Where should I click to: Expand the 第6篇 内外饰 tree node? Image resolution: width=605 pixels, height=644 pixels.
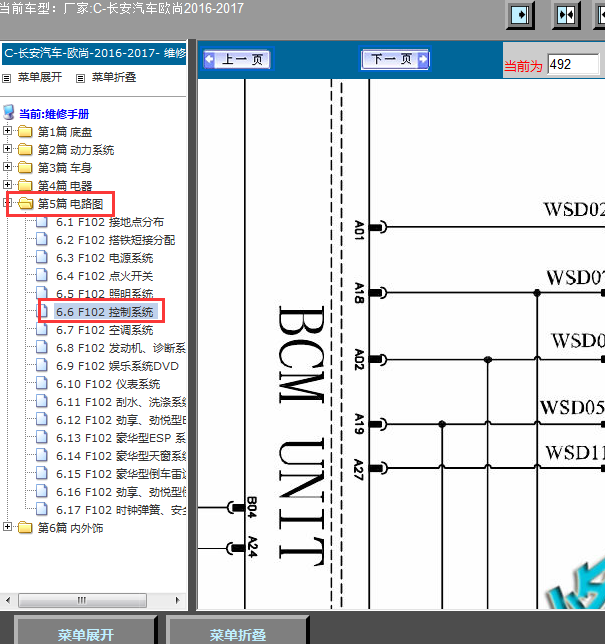click(7, 526)
